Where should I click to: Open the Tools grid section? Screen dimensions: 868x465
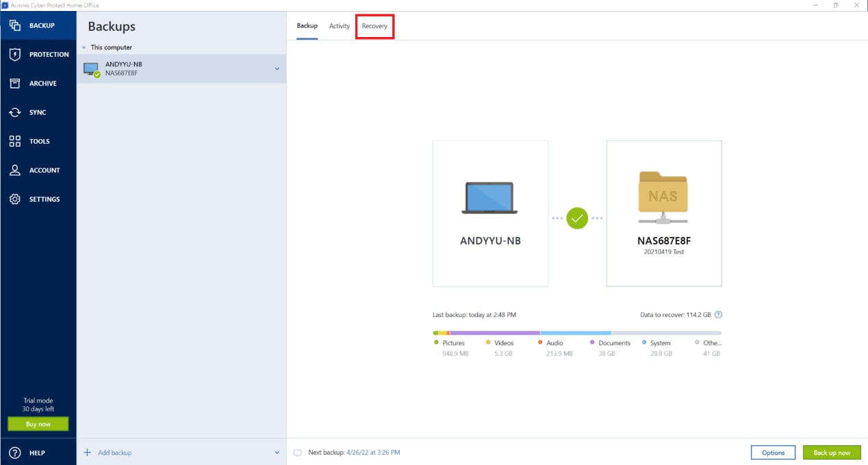pos(38,141)
